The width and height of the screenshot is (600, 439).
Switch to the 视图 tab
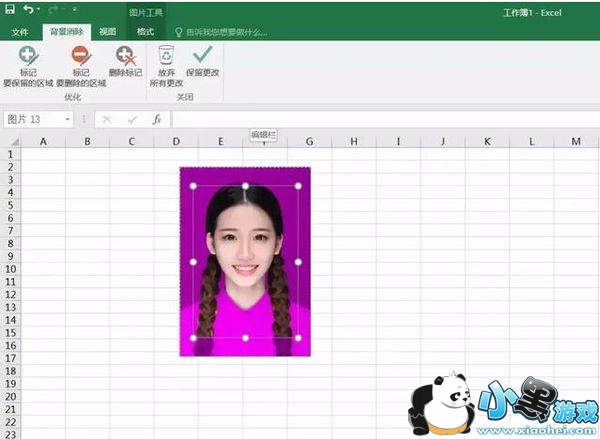pos(108,32)
